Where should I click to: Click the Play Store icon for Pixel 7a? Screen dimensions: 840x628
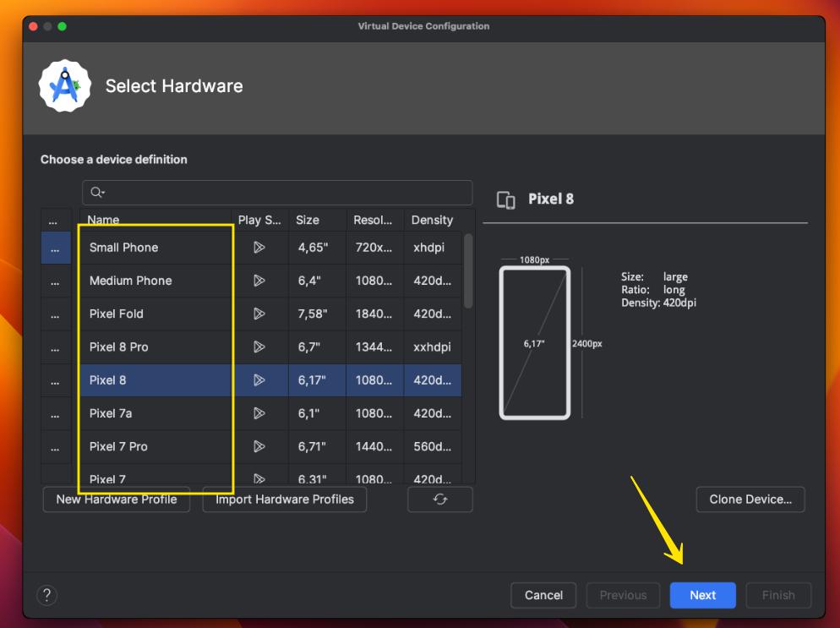259,413
